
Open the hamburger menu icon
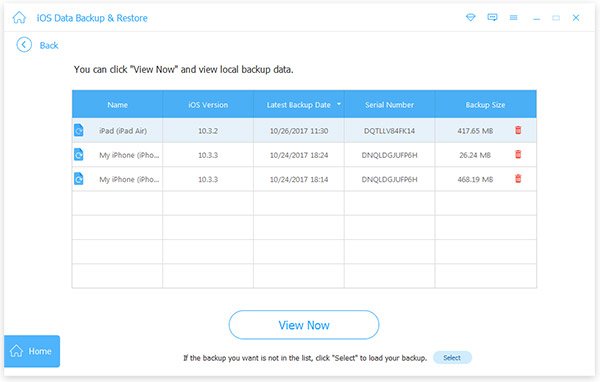click(x=514, y=18)
